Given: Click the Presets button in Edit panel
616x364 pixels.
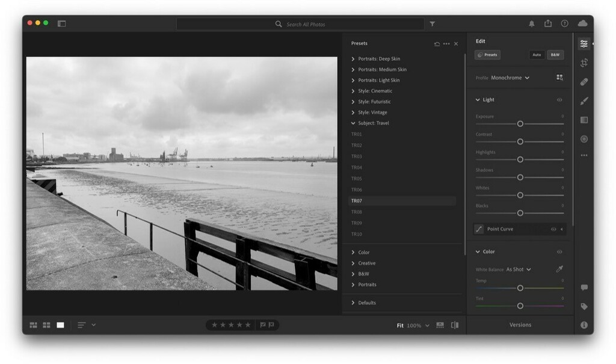Looking at the screenshot, I should tap(487, 55).
